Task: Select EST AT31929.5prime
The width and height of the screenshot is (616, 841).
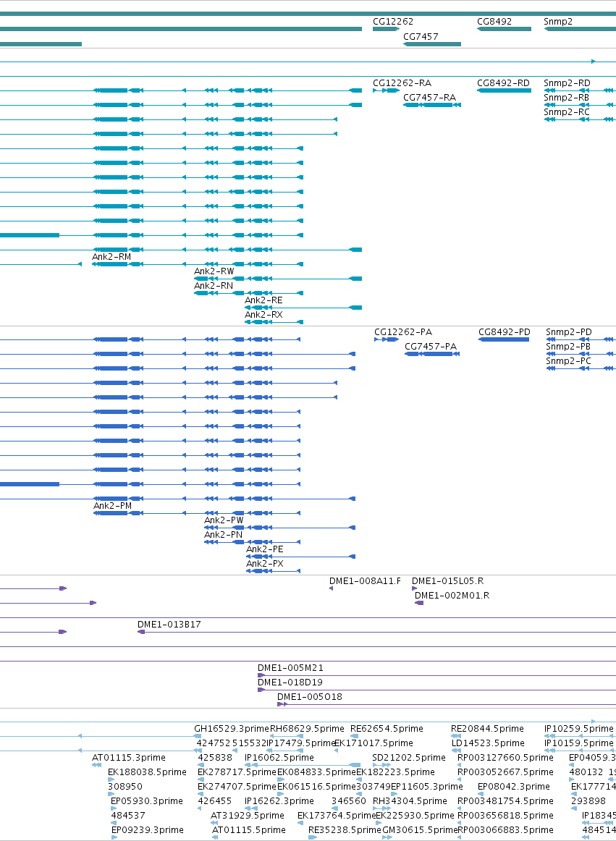Action: 248,815
